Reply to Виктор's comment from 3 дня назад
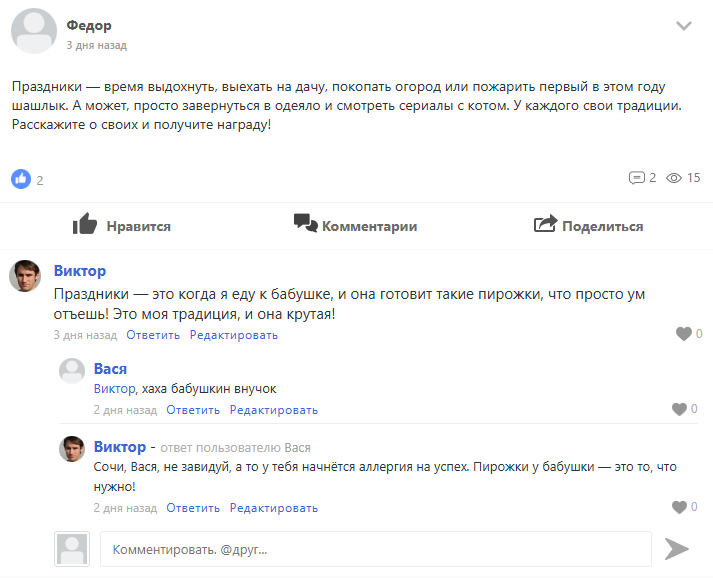This screenshot has width=713, height=578. (x=153, y=335)
